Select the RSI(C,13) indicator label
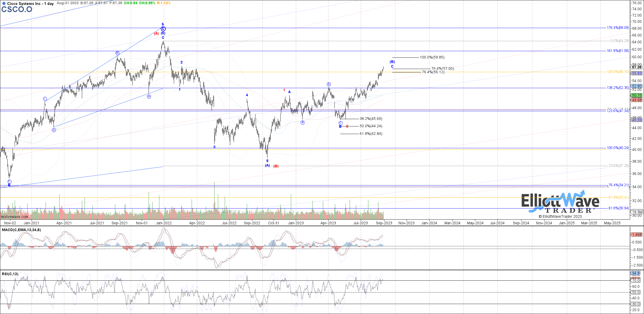 (x=10, y=274)
